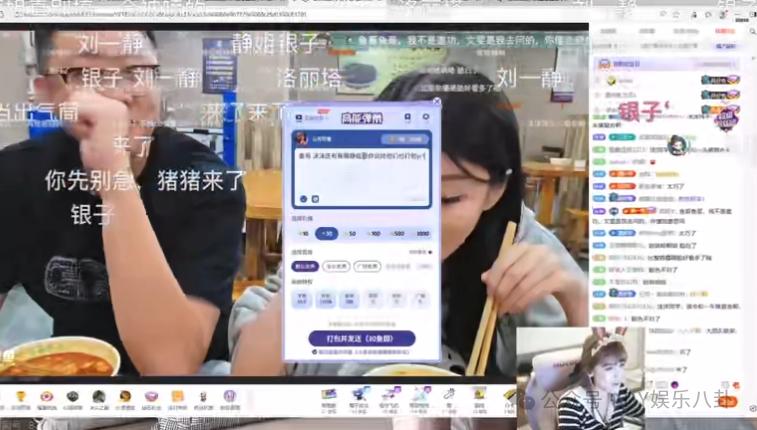Focus the danmaku message text box
The width and height of the screenshot is (757, 430).
[362, 177]
